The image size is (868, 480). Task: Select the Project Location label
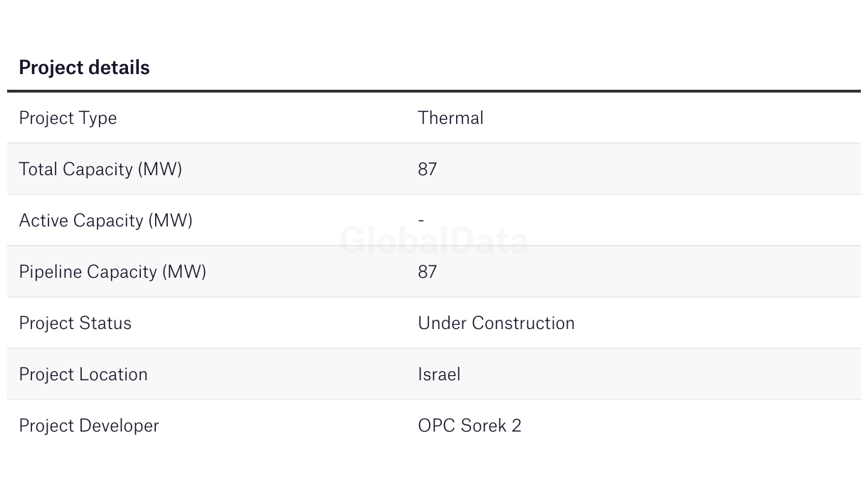(83, 375)
